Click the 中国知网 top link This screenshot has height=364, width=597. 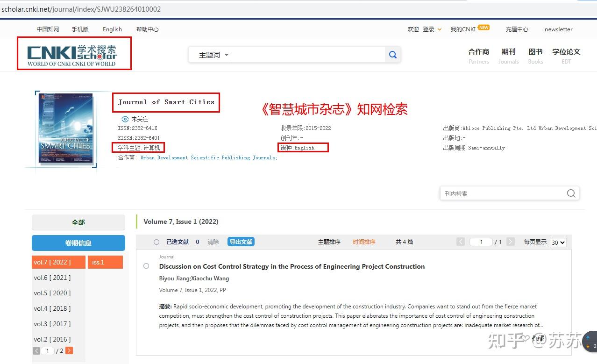tap(48, 29)
